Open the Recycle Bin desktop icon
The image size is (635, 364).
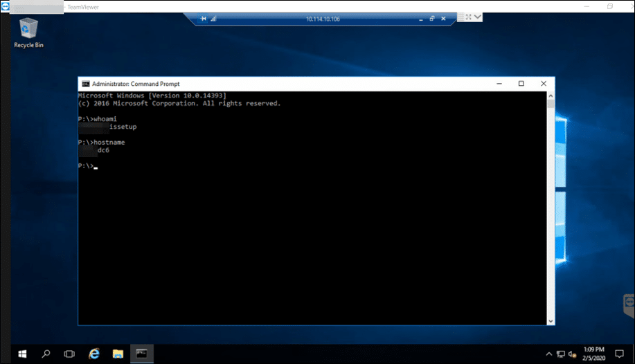point(28,32)
